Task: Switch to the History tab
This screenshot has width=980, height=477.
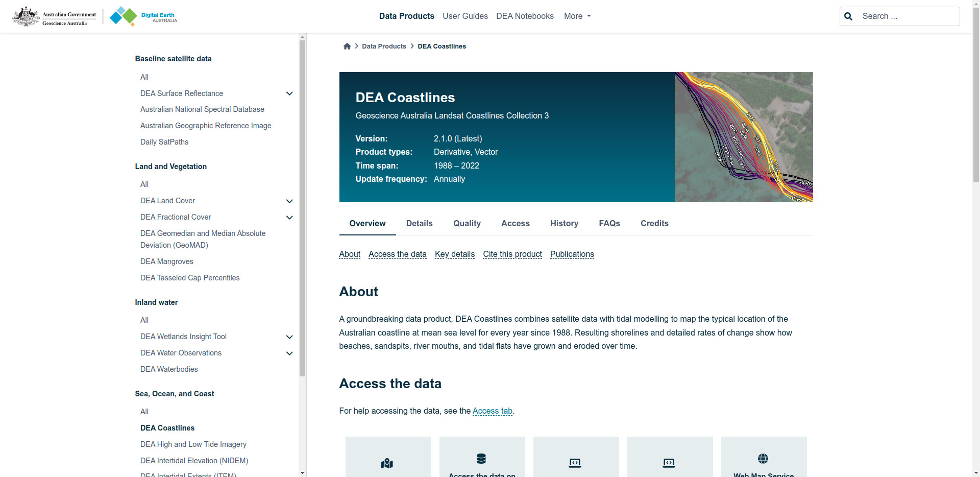Action: point(564,224)
